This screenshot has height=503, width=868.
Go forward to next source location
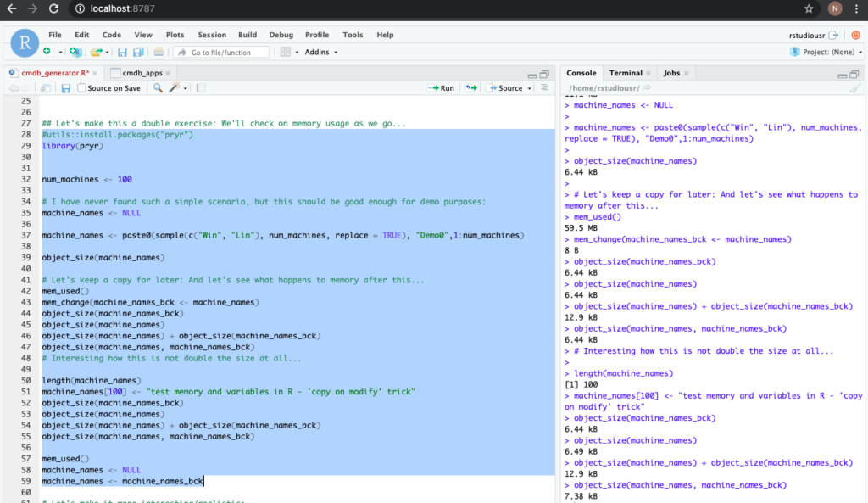pos(26,88)
